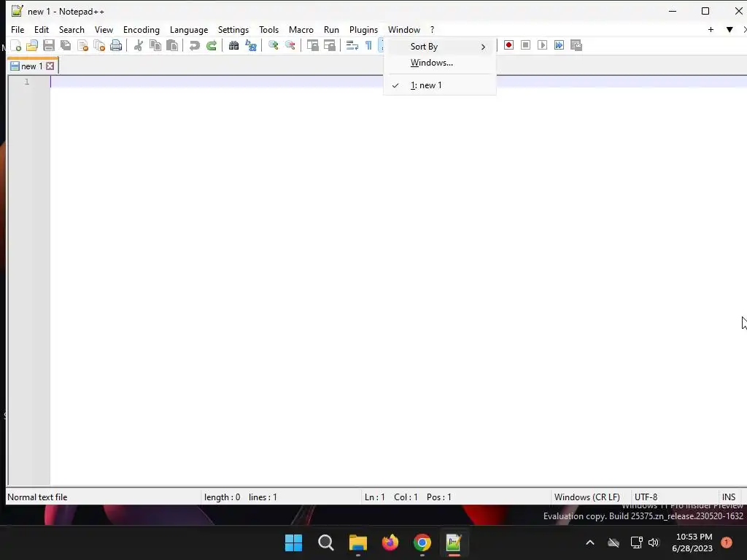Click the Close file toolbar icon
Viewport: 747px width, 560px height.
tap(82, 46)
